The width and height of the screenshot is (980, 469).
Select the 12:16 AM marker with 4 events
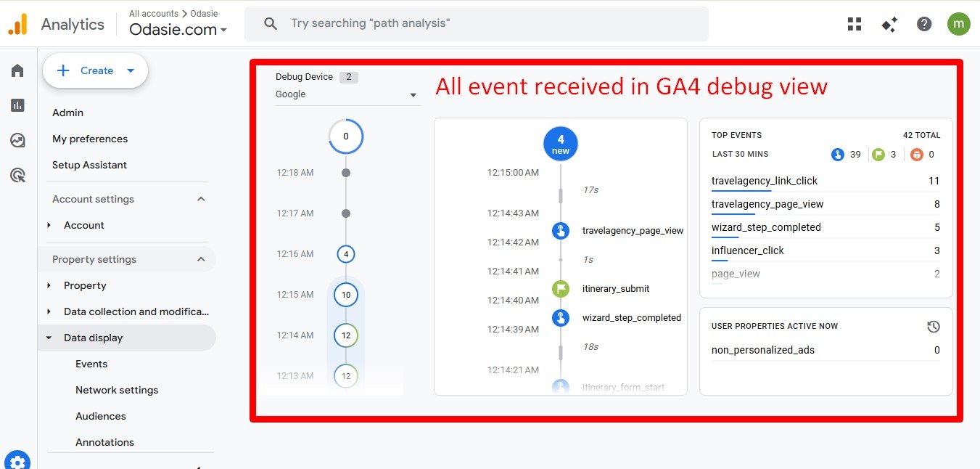[346, 254]
